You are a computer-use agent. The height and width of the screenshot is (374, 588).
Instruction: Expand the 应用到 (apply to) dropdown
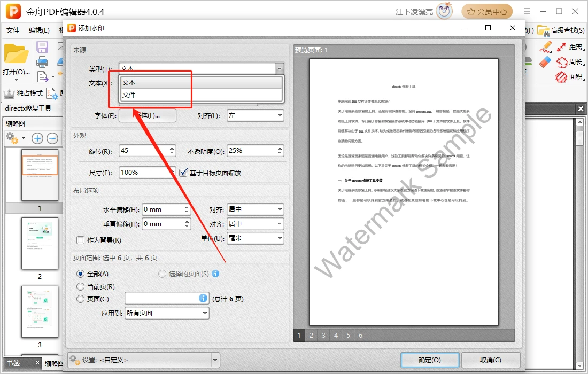click(167, 313)
